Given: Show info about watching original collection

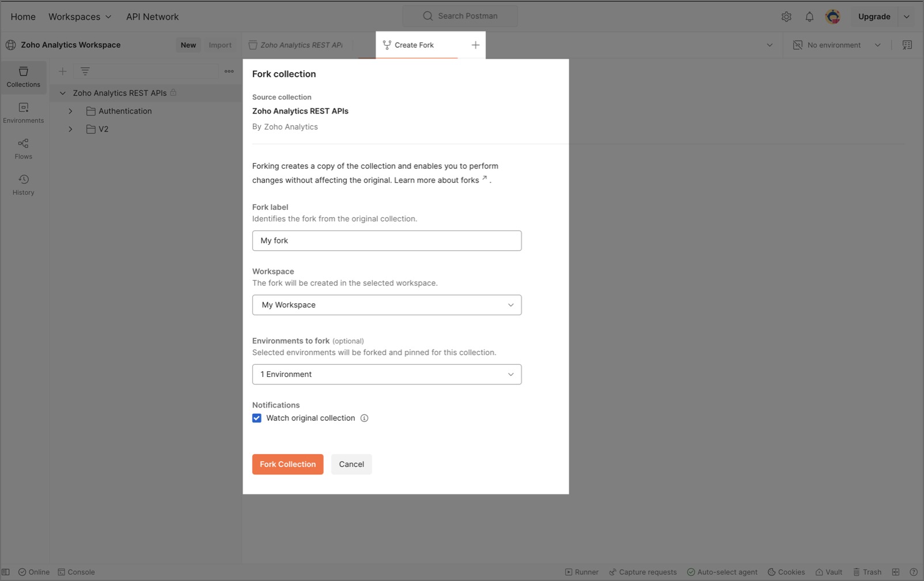Looking at the screenshot, I should coord(364,418).
